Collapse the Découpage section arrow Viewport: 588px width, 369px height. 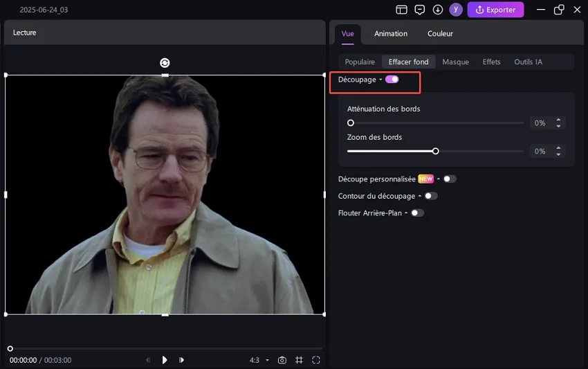coord(380,80)
